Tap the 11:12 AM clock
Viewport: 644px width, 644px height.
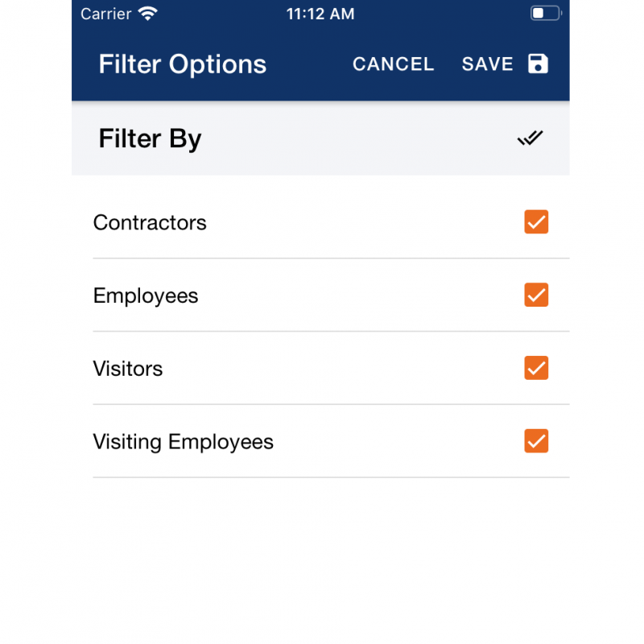(320, 14)
